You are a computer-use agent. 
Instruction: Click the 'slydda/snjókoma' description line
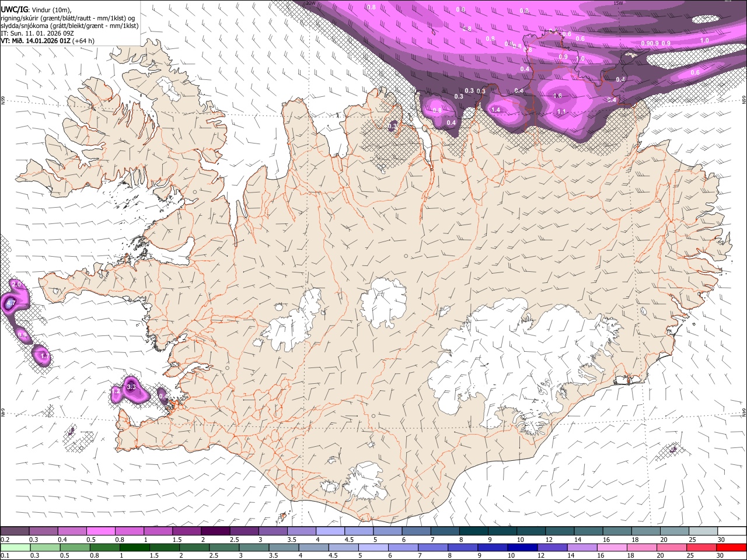pos(69,26)
